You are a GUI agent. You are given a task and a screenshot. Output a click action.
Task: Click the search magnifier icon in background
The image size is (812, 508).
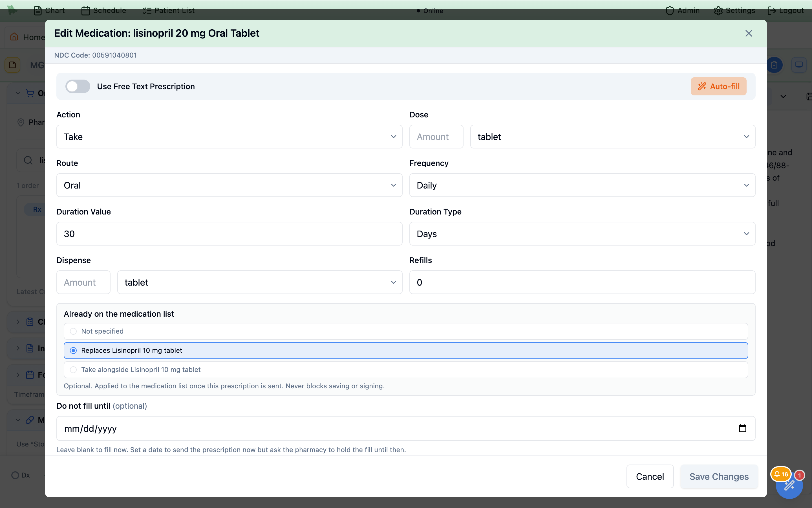28,160
